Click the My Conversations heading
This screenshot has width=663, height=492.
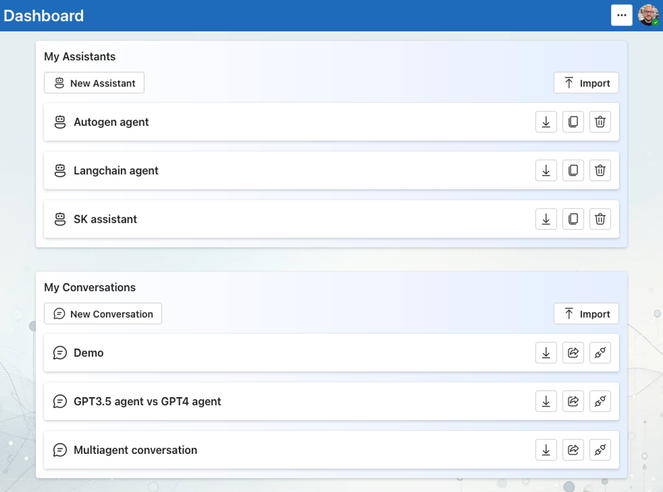[x=90, y=287]
